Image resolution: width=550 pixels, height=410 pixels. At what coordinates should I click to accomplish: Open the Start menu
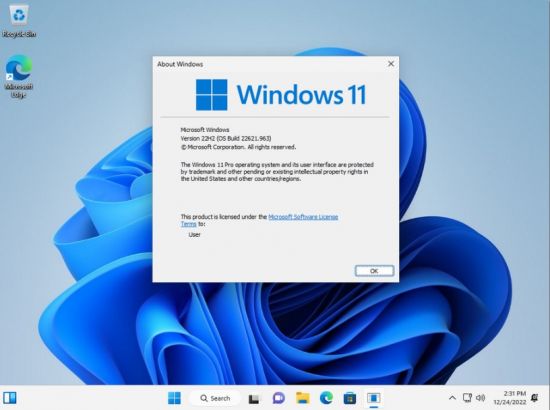[x=174, y=398]
